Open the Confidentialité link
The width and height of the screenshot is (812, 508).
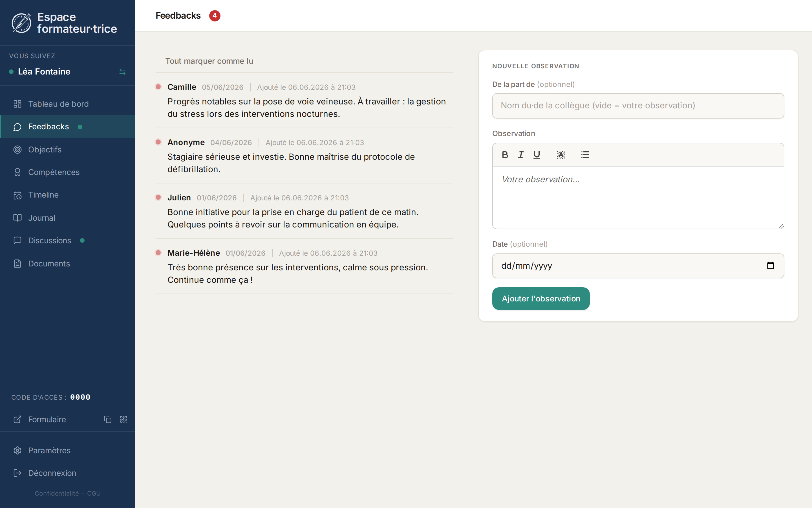(x=57, y=493)
